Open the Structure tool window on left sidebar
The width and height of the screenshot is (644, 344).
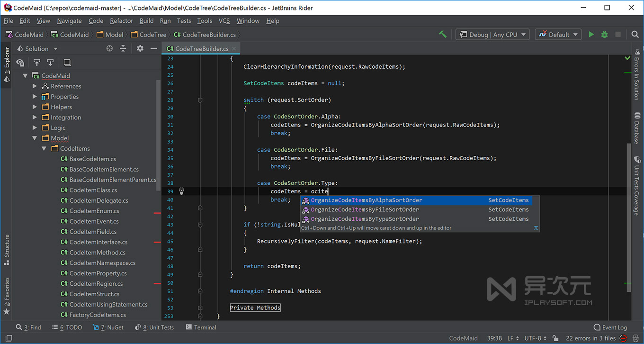(x=7, y=249)
